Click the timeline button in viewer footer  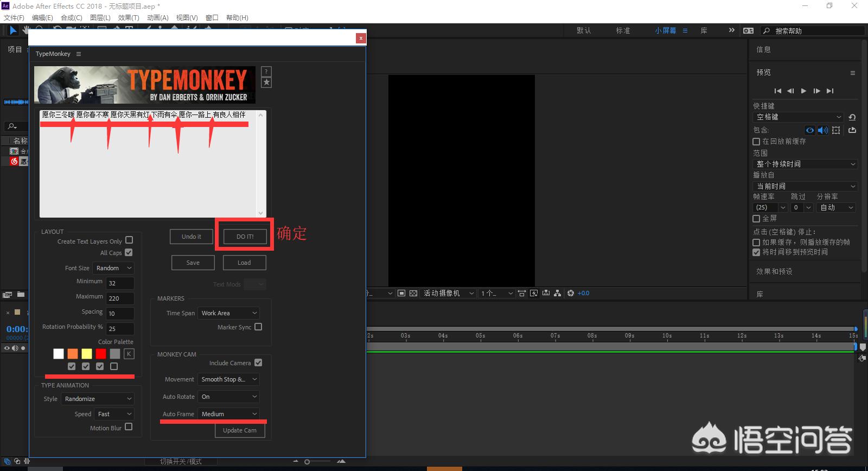click(546, 294)
